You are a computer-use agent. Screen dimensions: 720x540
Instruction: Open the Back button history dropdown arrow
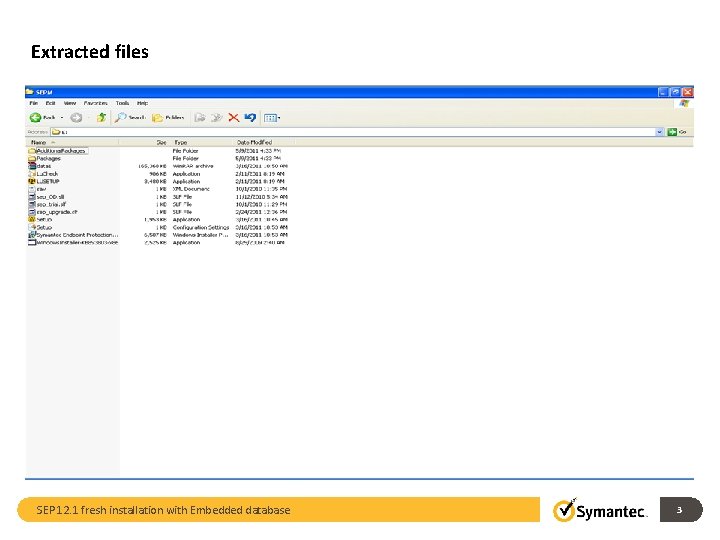point(62,118)
